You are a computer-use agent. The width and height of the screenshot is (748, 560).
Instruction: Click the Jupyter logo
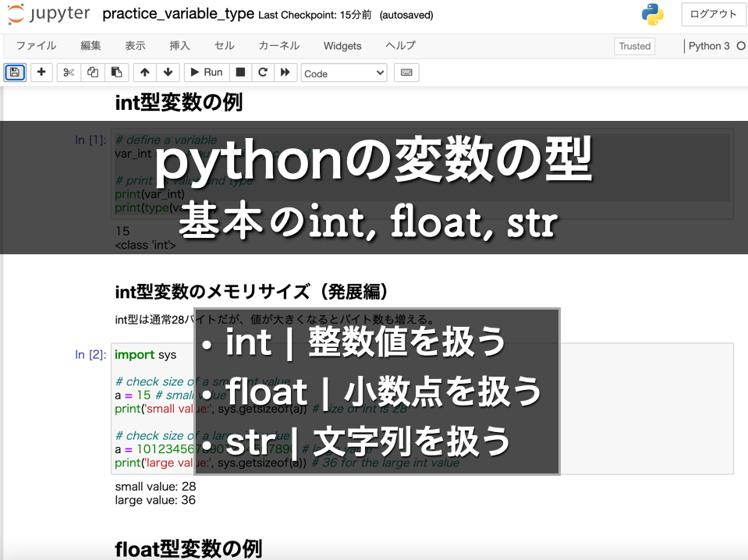[48, 14]
